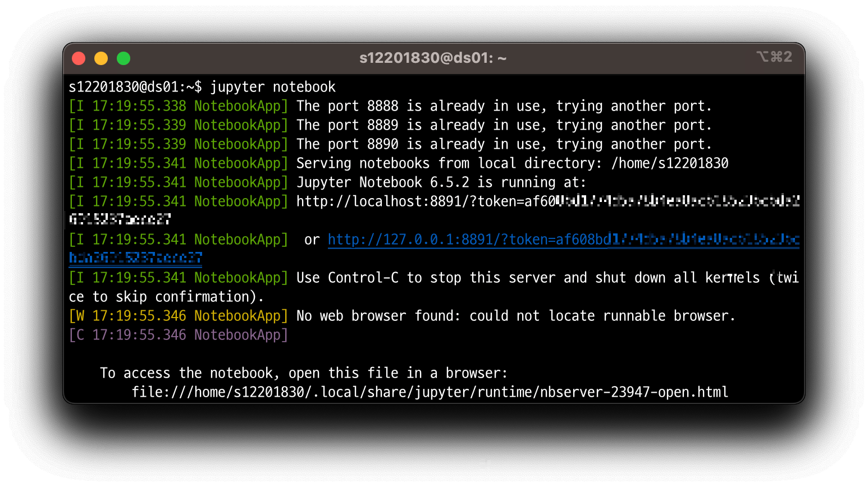Click the '[I 17:19:55.338 NotebookApp]' log tag

179,106
